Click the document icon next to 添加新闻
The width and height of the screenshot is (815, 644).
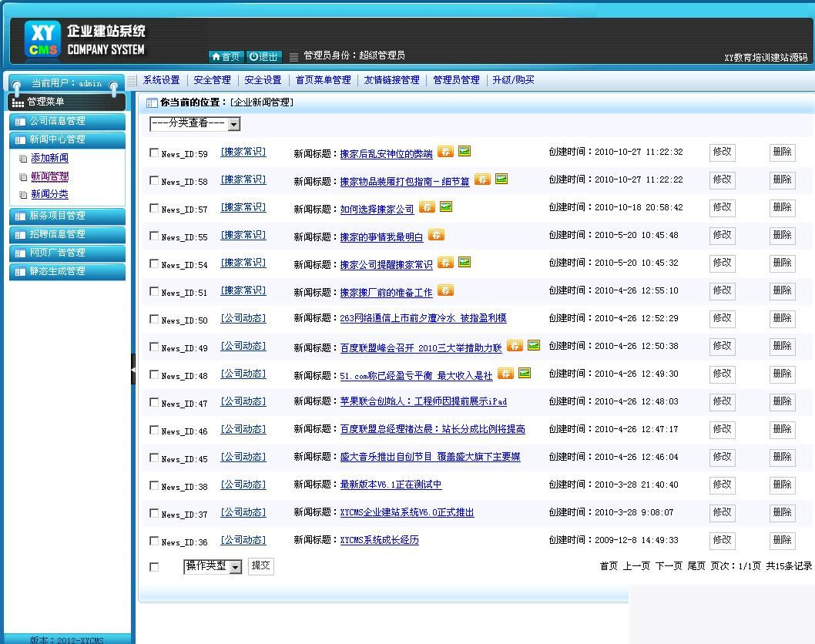(x=24, y=158)
